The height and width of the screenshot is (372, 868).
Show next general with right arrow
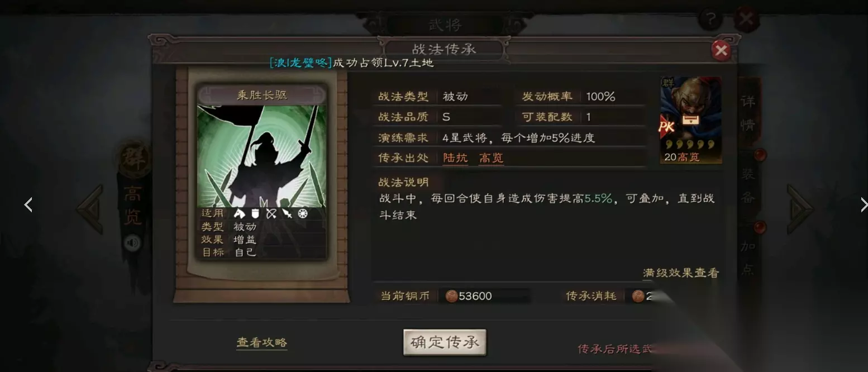tap(800, 209)
